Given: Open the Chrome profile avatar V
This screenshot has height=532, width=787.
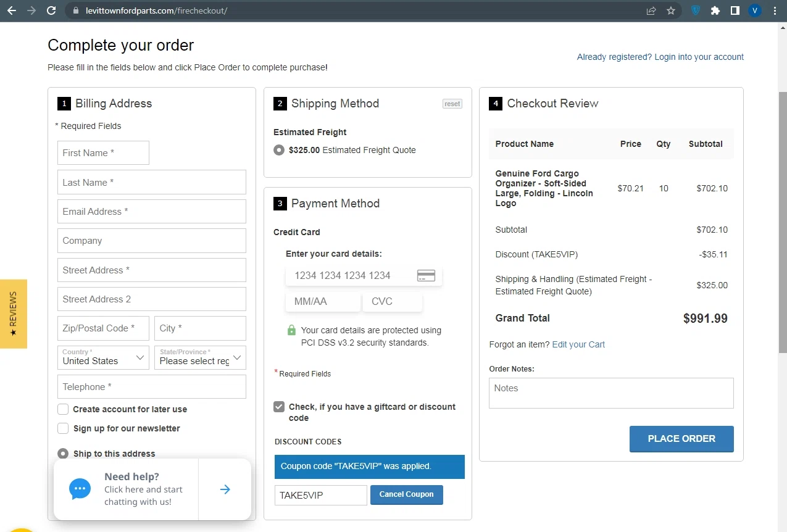Looking at the screenshot, I should (755, 10).
